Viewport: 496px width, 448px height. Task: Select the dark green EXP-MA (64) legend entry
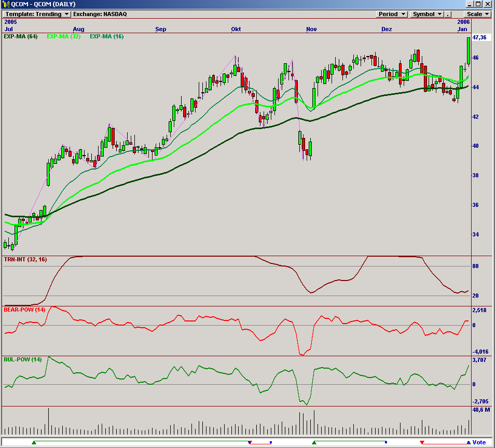click(x=21, y=37)
